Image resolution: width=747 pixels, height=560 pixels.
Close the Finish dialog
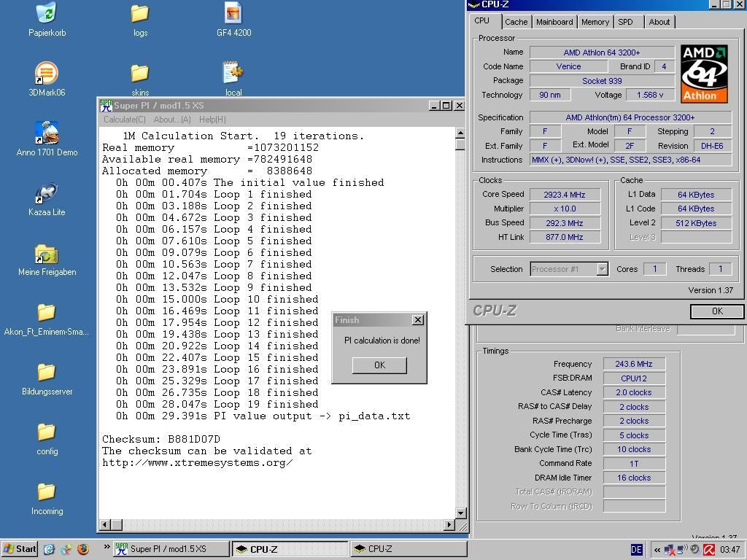(418, 320)
